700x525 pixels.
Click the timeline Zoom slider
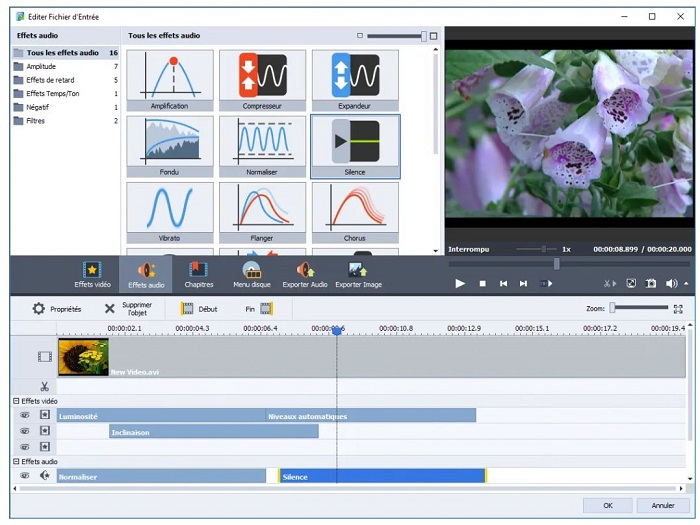(640, 308)
